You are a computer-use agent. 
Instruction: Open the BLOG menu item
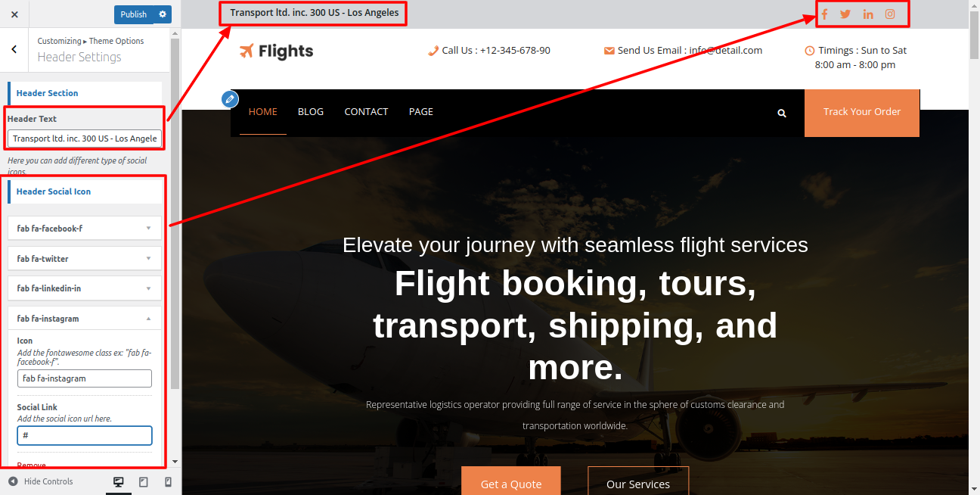click(x=311, y=112)
